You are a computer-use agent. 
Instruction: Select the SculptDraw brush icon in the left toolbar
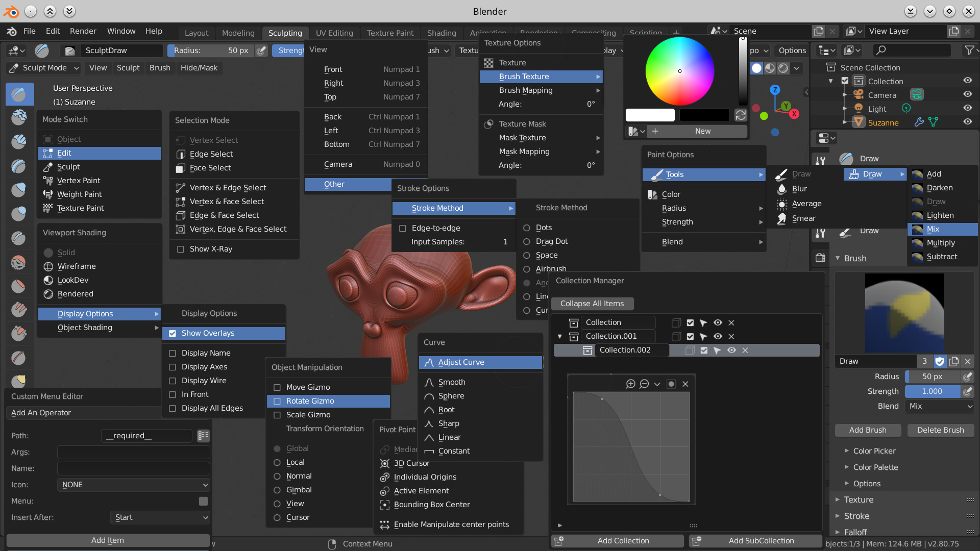point(19,94)
